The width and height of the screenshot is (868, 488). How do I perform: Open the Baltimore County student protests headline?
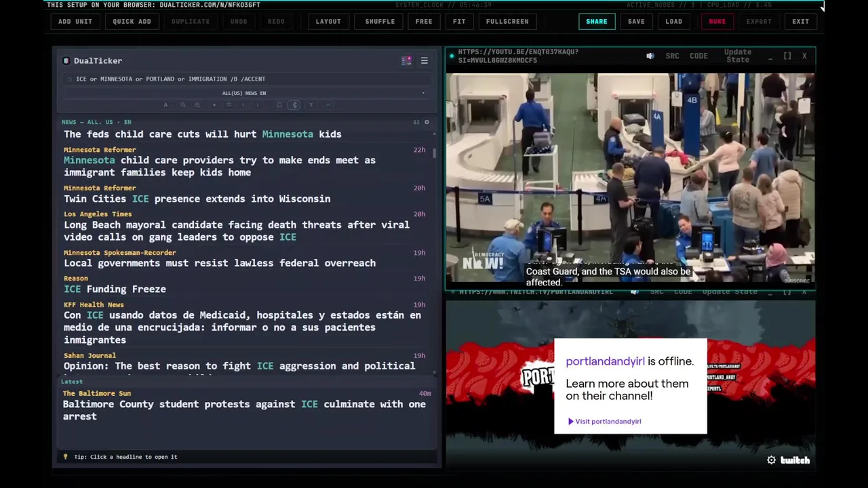point(244,410)
